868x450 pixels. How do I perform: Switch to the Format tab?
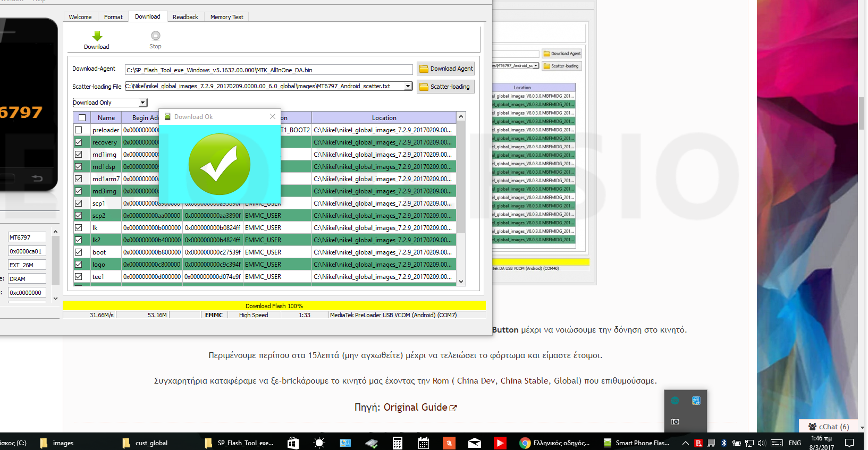click(x=113, y=17)
